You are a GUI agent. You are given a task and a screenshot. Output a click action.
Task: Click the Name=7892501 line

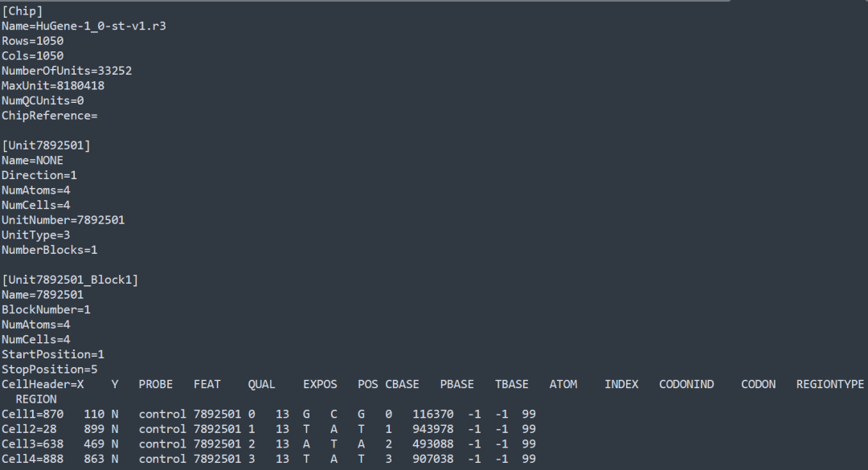click(43, 295)
